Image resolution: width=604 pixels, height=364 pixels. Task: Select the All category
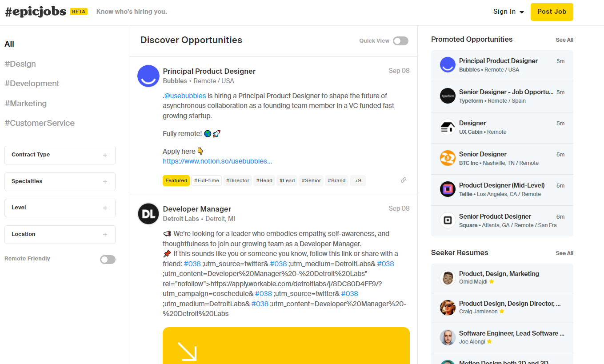pos(9,44)
